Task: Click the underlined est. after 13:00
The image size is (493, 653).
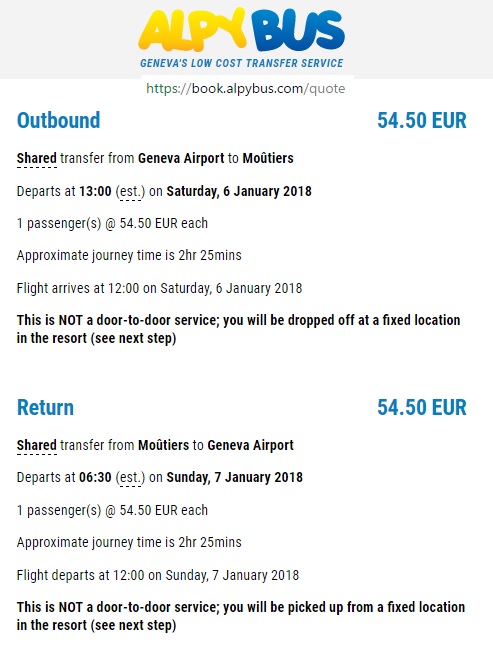Action: click(130, 192)
